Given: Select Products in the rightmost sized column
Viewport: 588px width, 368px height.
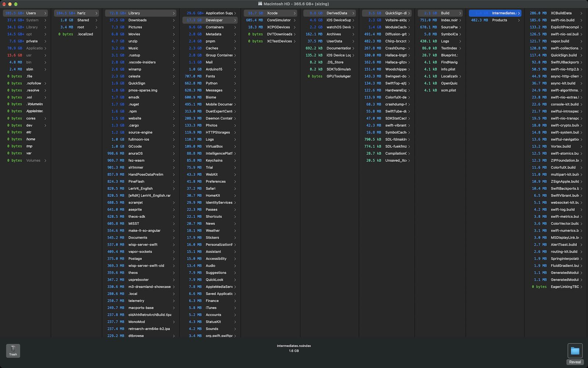Looking at the screenshot, I should click(500, 20).
